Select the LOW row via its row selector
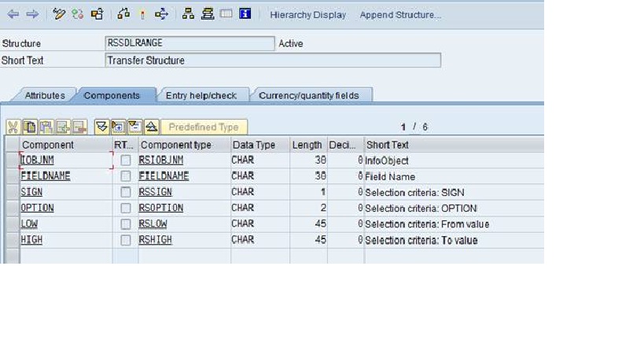This screenshot has width=644, height=362. pyautogui.click(x=13, y=224)
